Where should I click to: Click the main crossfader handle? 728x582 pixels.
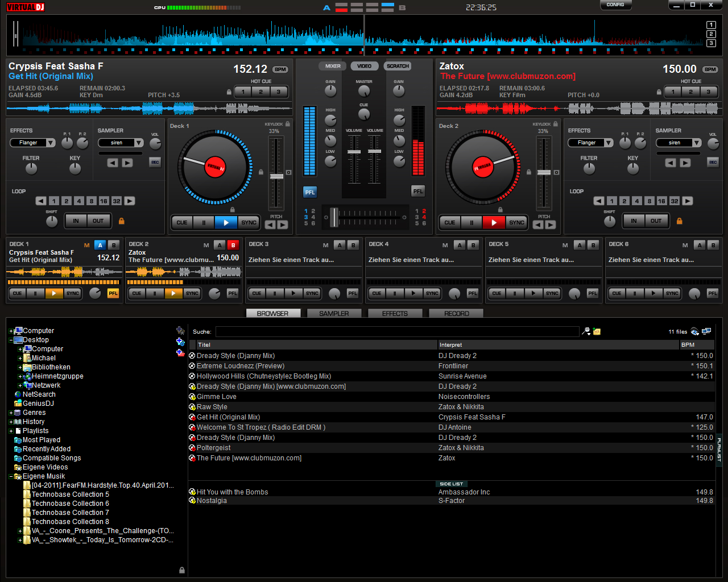[x=334, y=217]
